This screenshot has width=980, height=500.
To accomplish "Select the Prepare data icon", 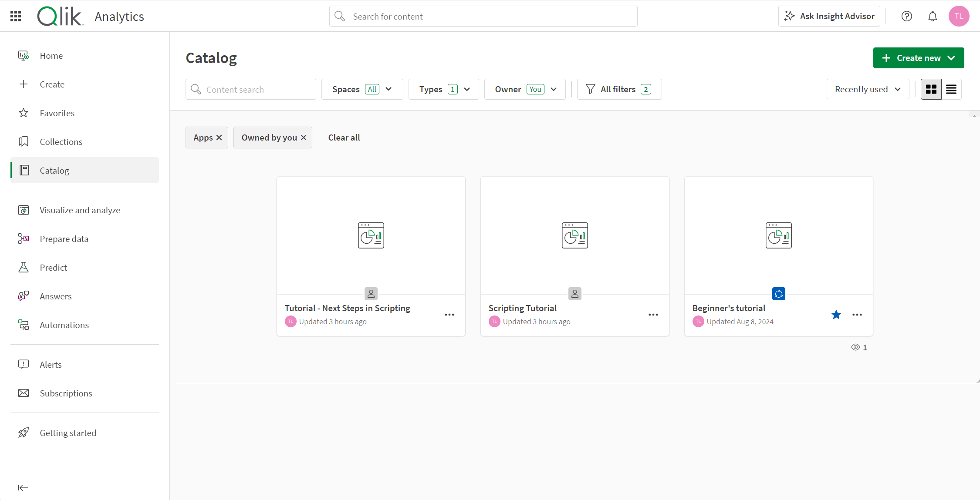I will [23, 238].
